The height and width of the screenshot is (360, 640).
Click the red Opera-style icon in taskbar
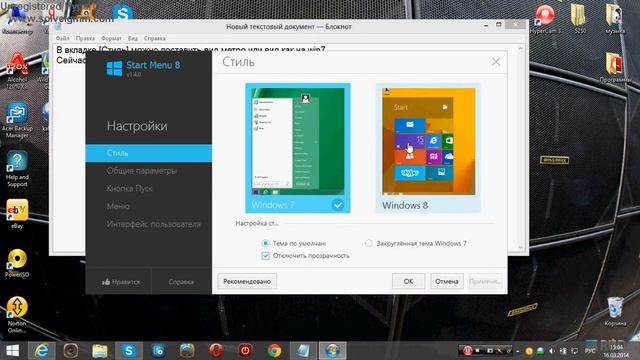pos(216,351)
